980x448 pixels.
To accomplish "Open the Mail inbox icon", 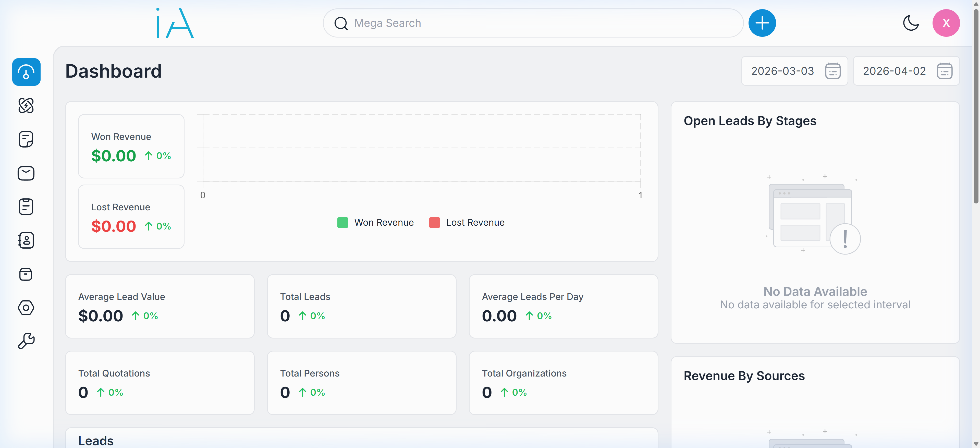I will 26,173.
